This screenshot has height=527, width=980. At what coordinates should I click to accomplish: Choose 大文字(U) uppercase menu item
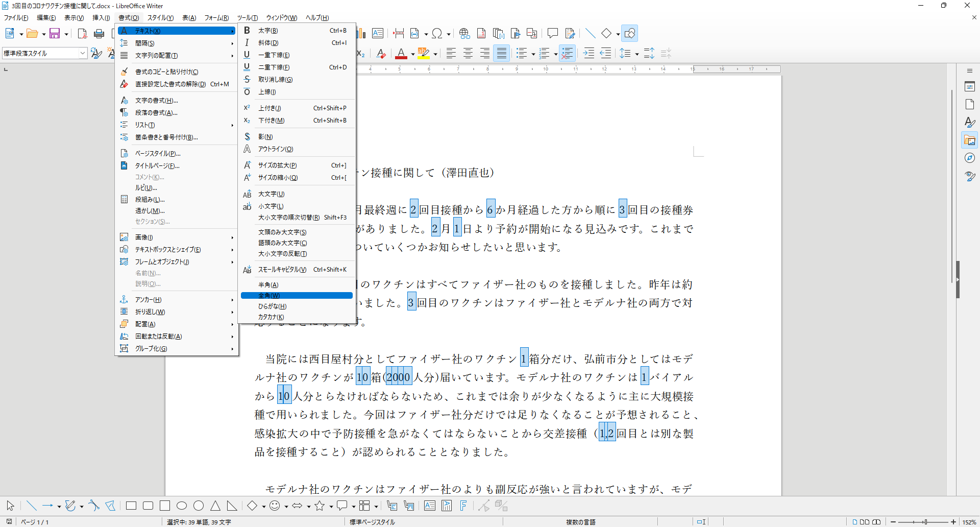click(x=297, y=194)
